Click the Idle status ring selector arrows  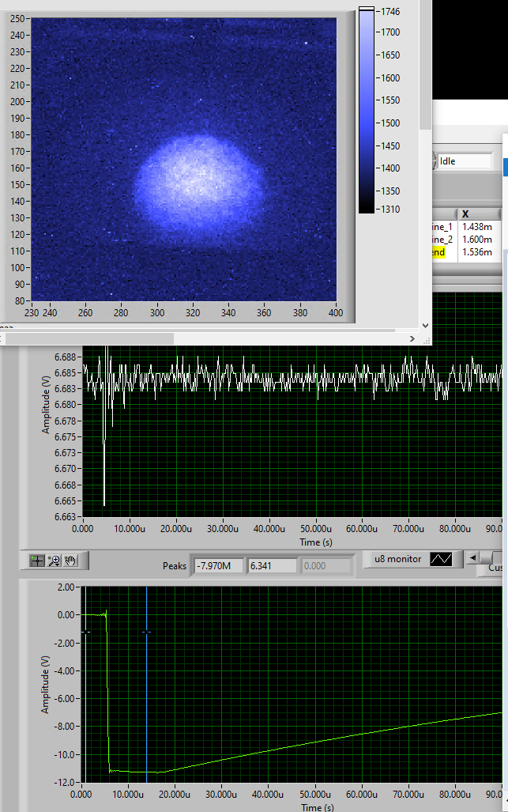(x=434, y=161)
